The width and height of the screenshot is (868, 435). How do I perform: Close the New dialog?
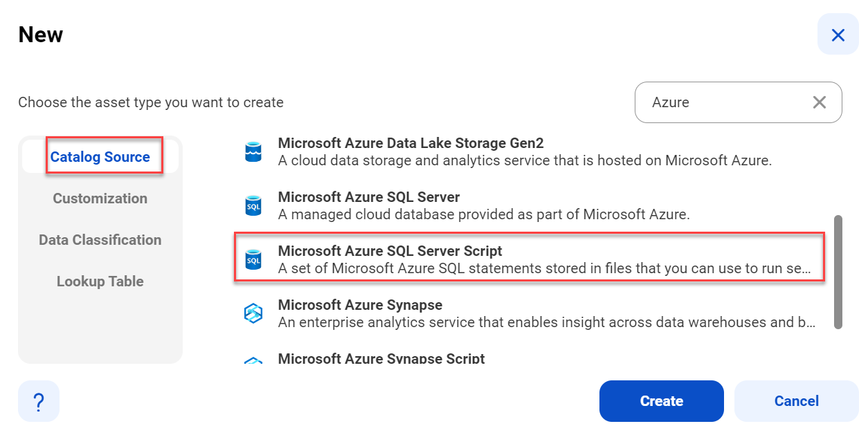pos(838,35)
